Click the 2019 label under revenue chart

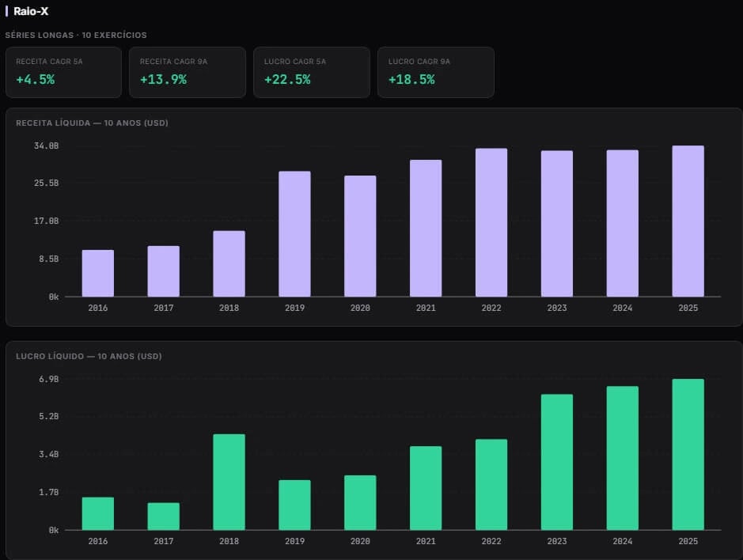[x=294, y=308]
